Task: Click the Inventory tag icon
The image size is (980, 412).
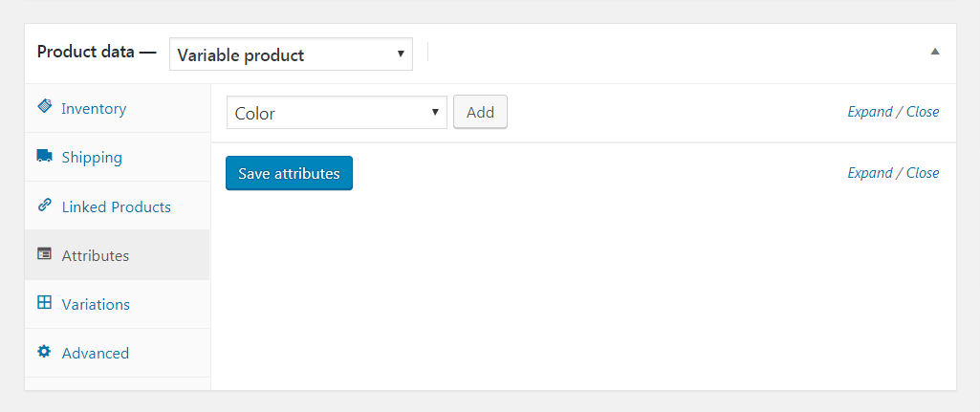Action: 44,107
